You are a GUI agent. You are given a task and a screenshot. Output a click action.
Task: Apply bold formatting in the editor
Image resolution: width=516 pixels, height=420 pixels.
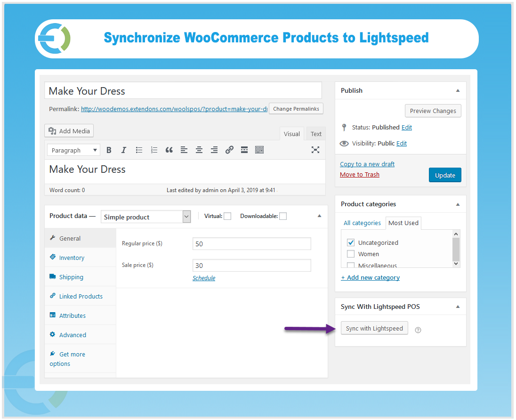click(109, 150)
